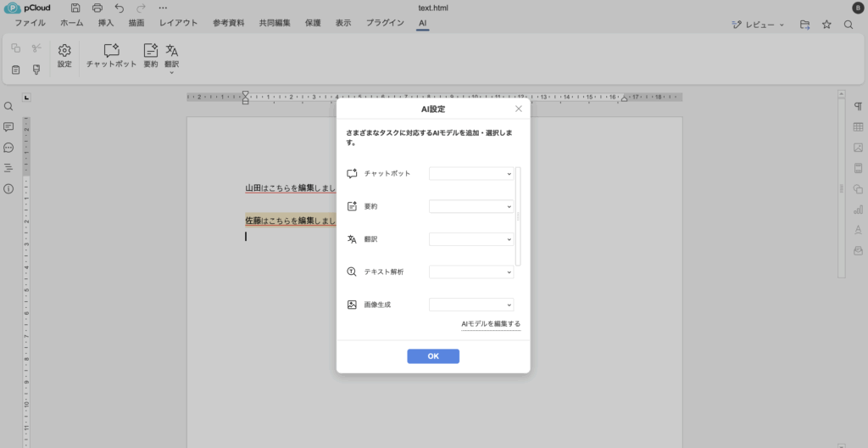Open the Headings navigation panel
This screenshot has width=868, height=448.
pyautogui.click(x=8, y=168)
